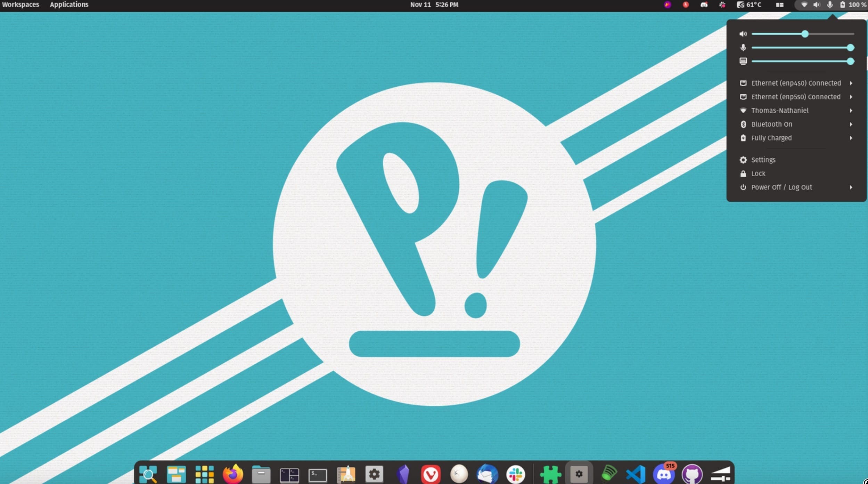Open the sliders tweaks app at dock end
The height and width of the screenshot is (484, 868).
(720, 475)
